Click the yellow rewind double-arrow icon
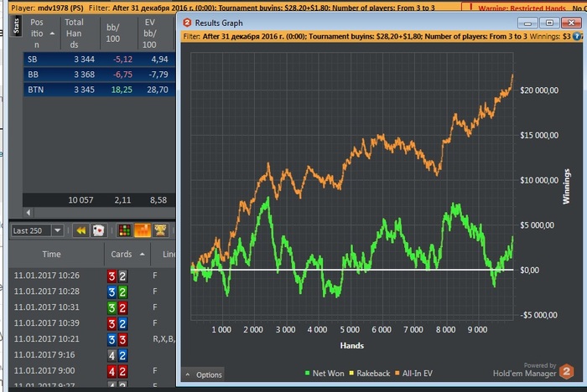Viewport: 587px width, 392px height. point(81,231)
